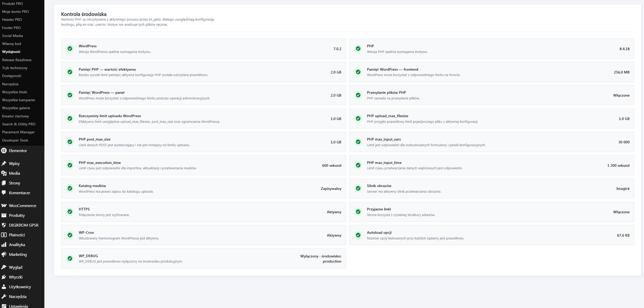Launch Kreator startowy
This screenshot has width=644, height=308.
click(15, 116)
